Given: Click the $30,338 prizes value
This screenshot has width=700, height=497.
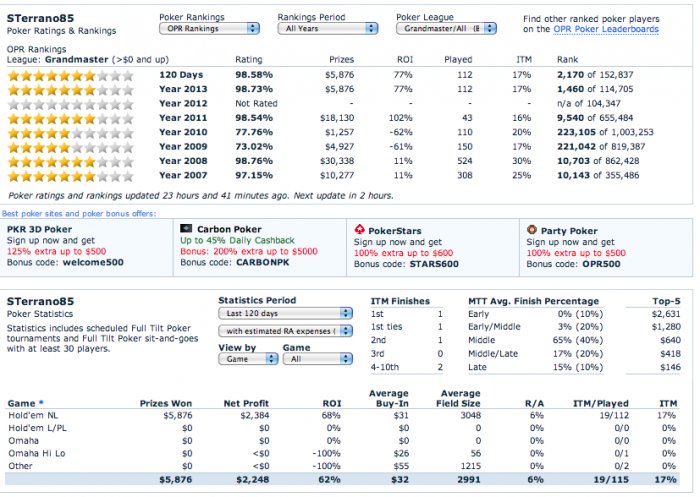Looking at the screenshot, I should (x=337, y=161).
